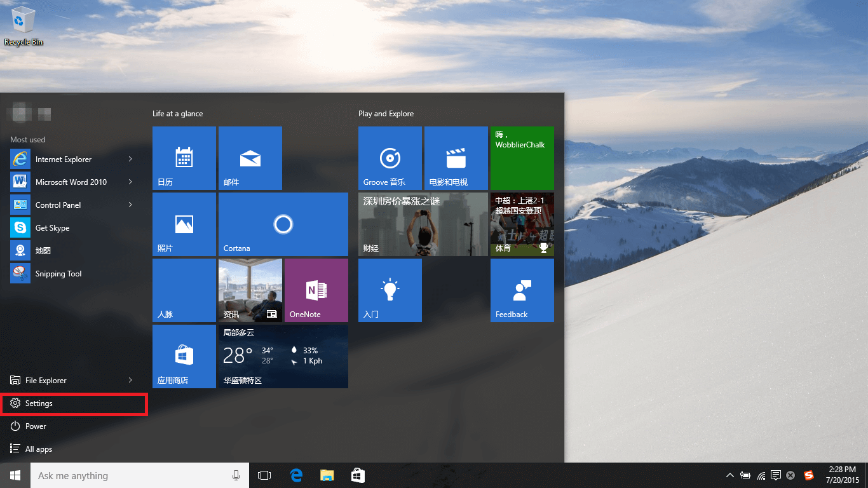Screen dimensions: 868x488
Task: Click the Windows Start button
Action: [x=15, y=475]
